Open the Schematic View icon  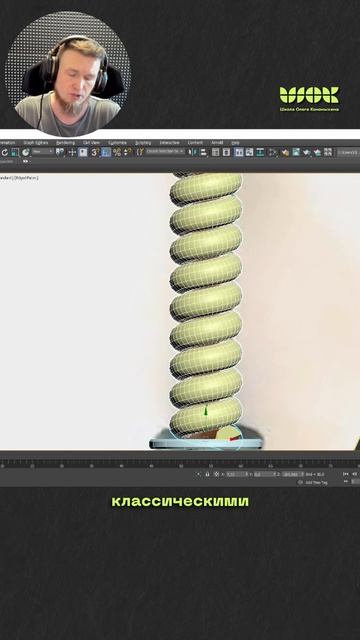(x=260, y=152)
